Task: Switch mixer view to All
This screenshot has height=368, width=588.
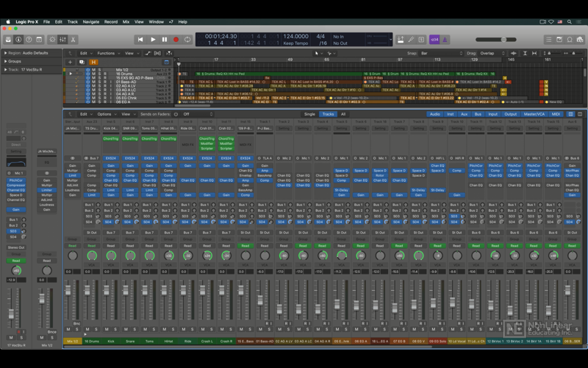Action: click(343, 114)
